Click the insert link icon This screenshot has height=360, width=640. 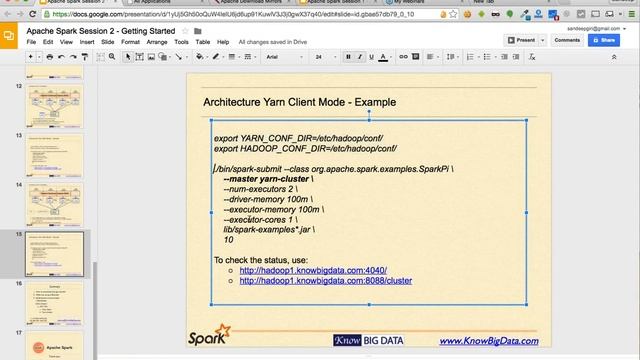(403, 57)
